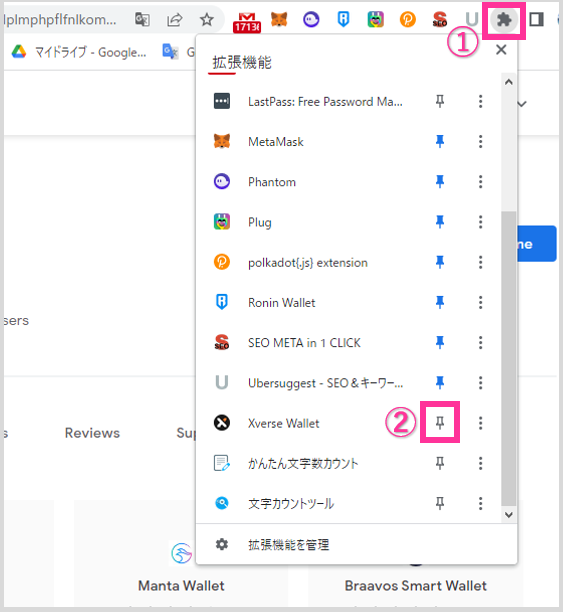Viewport: 563px width, 612px height.
Task: Close the extensions popup with X
Action: pos(501,50)
